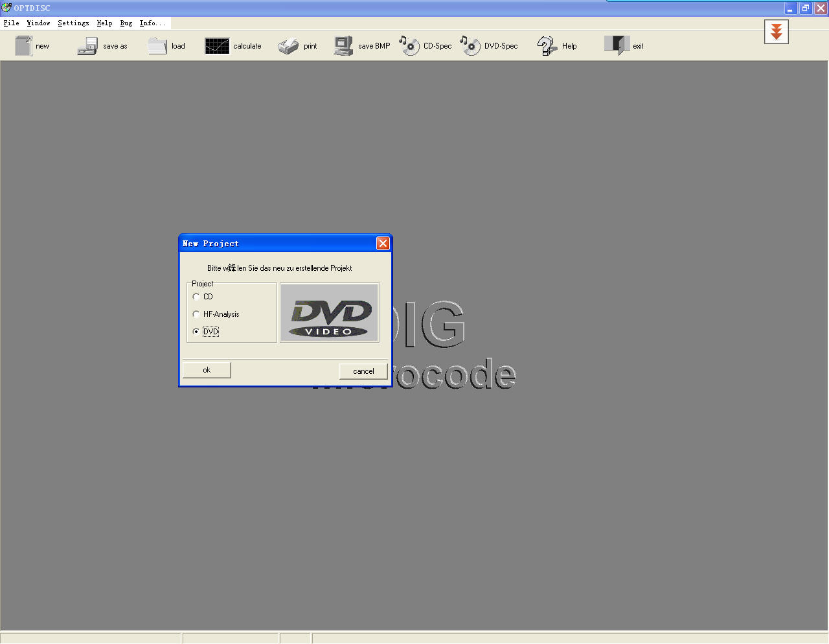Click the OPTDISC title bar application icon
The height and width of the screenshot is (644, 829).
click(x=6, y=8)
